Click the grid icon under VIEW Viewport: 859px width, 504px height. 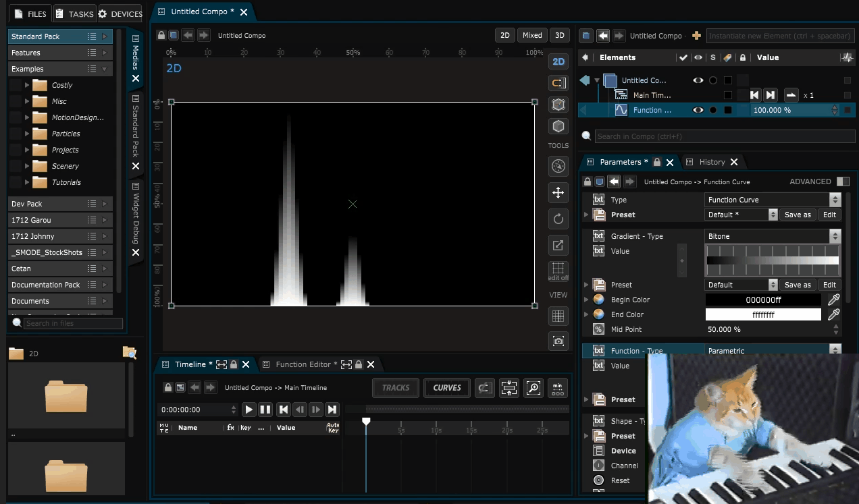coord(558,315)
